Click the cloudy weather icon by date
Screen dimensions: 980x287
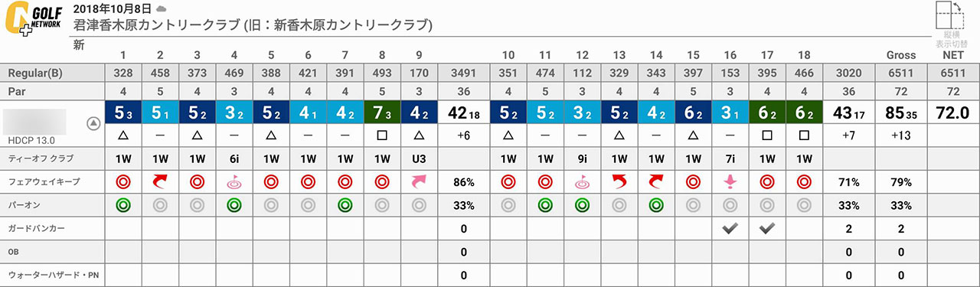(x=161, y=8)
